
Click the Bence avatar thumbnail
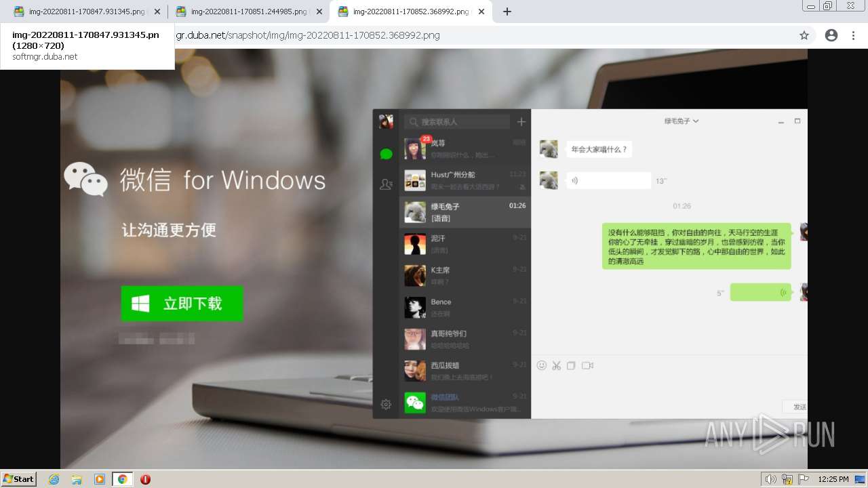pos(415,308)
